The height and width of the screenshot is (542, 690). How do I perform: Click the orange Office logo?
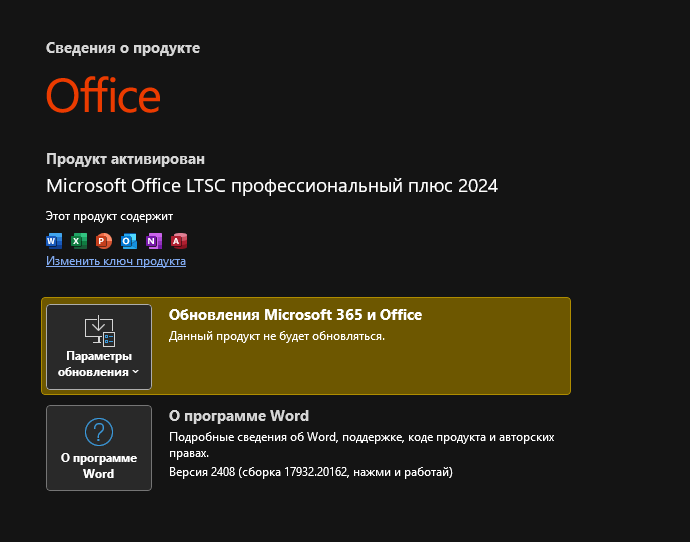(x=103, y=95)
